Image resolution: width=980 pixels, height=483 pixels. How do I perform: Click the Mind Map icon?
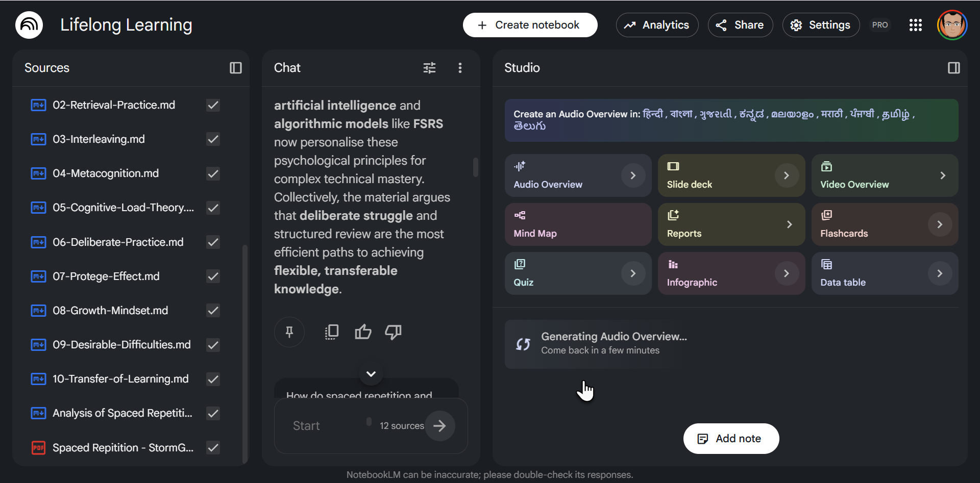pos(520,215)
